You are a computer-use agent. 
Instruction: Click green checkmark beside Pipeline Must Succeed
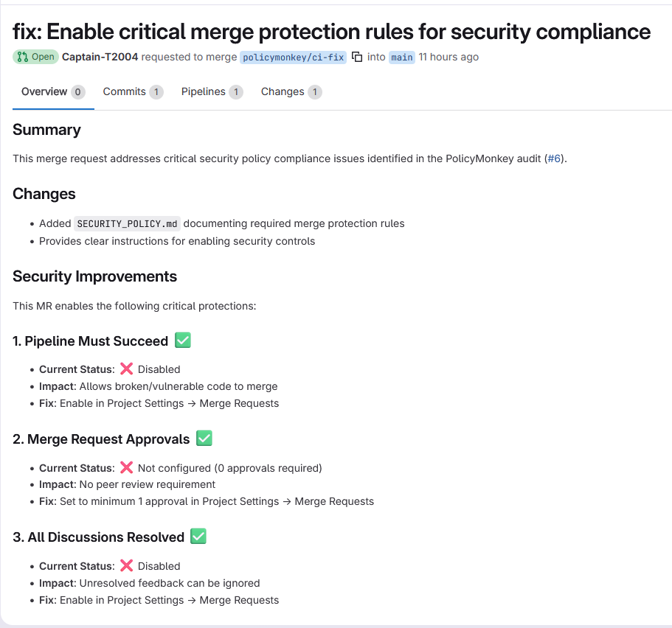click(183, 341)
